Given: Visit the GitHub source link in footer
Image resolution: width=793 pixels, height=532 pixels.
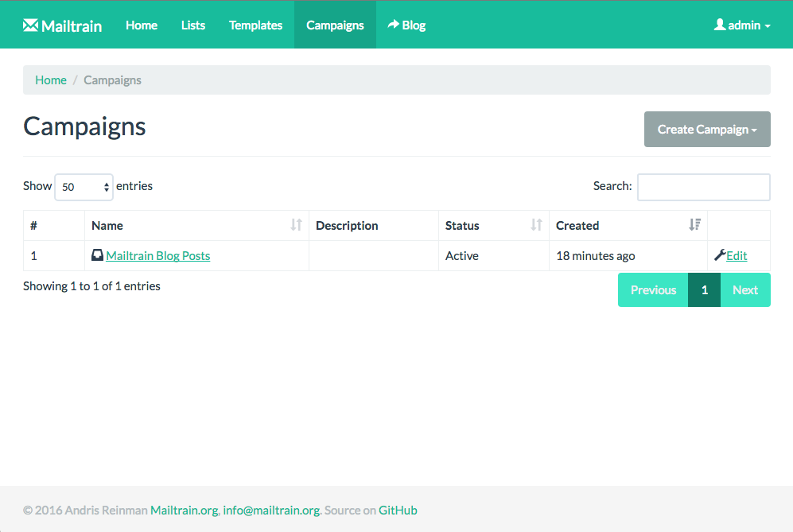Looking at the screenshot, I should click(x=398, y=511).
